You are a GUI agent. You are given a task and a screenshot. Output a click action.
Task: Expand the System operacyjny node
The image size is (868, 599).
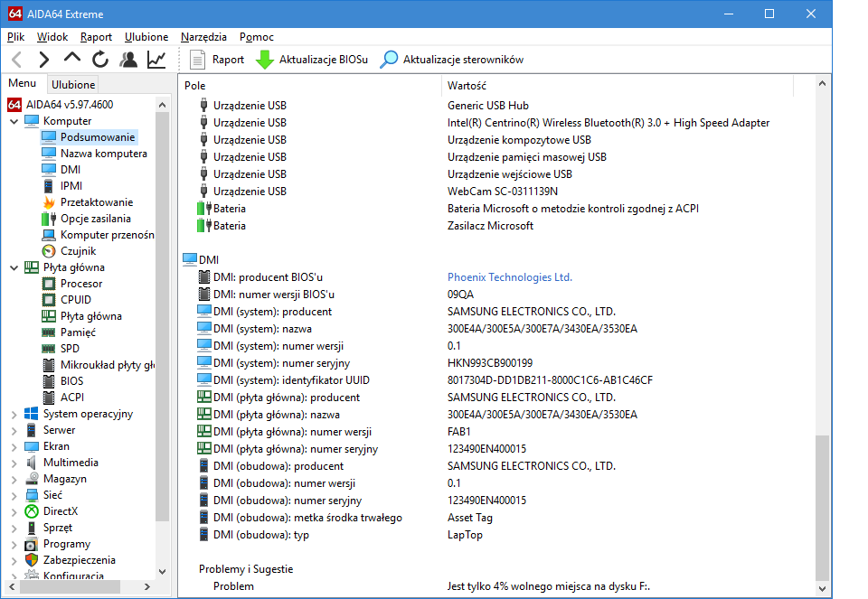14,415
